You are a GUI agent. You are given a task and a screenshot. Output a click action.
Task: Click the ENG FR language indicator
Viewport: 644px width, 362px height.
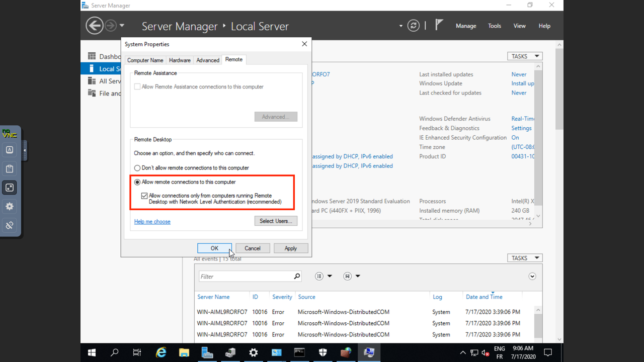[500, 352]
